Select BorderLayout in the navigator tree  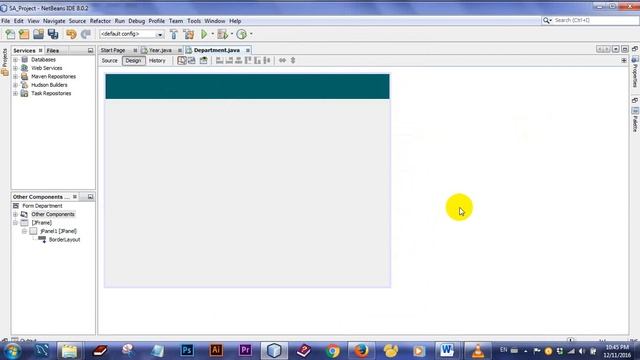tap(64, 240)
